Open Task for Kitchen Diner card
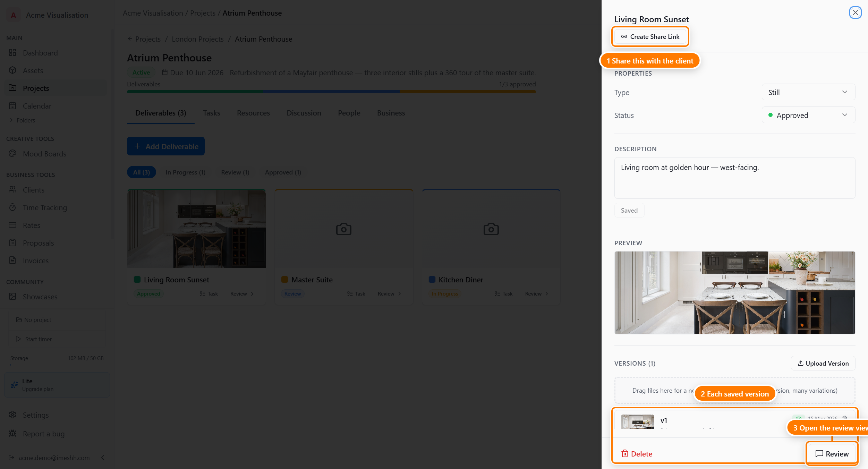 point(504,294)
